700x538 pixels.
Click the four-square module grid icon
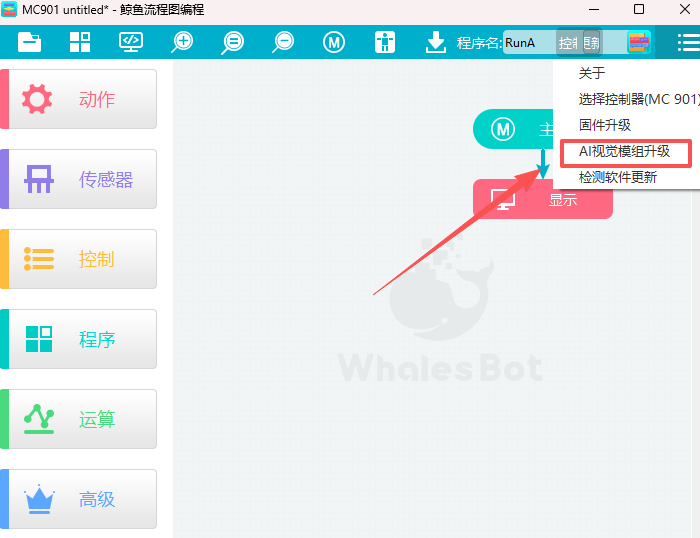point(80,42)
